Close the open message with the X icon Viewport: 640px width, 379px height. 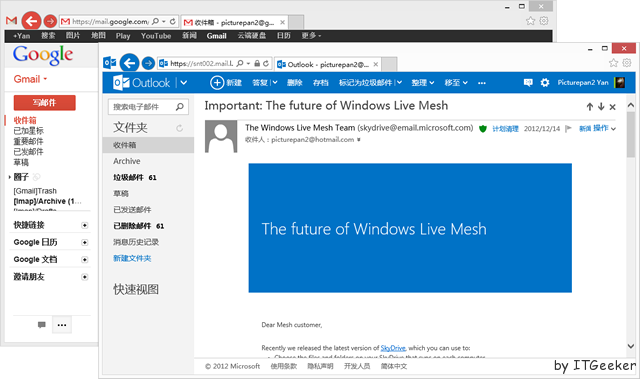pyautogui.click(x=612, y=107)
